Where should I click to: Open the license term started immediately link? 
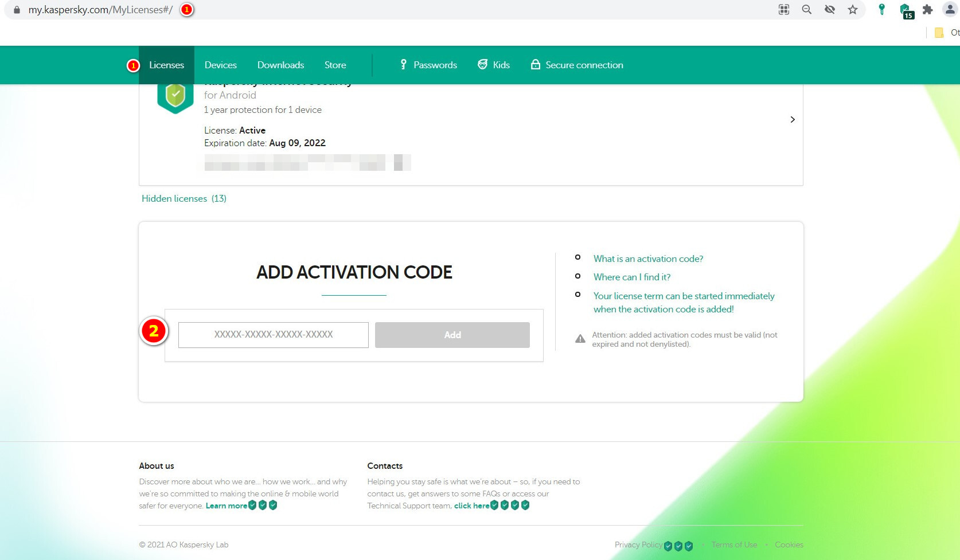(684, 303)
